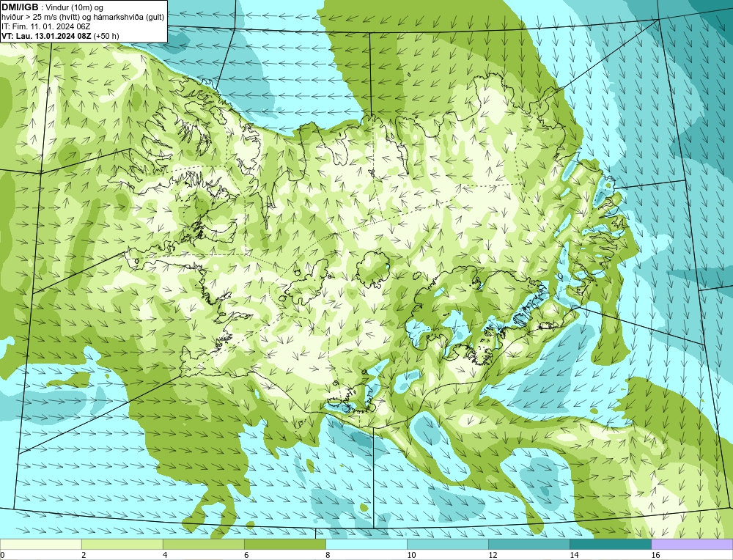Screen dimensions: 733x560
Task: Click the legend scale label '8'
Action: (x=328, y=555)
